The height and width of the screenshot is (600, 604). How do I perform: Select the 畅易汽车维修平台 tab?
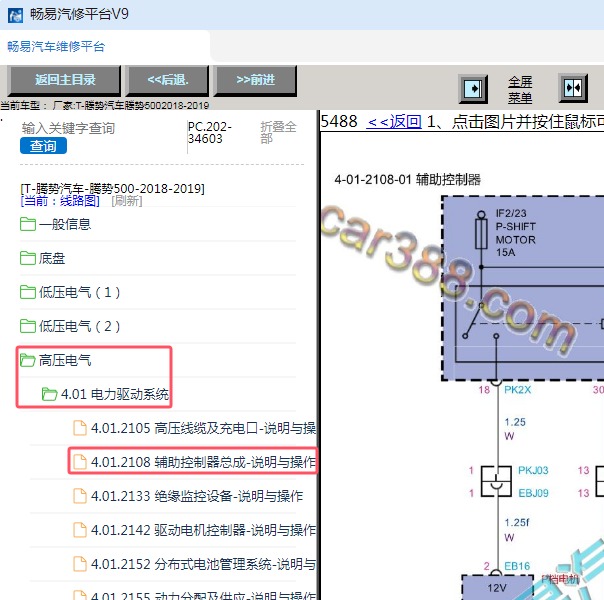[x=56, y=47]
